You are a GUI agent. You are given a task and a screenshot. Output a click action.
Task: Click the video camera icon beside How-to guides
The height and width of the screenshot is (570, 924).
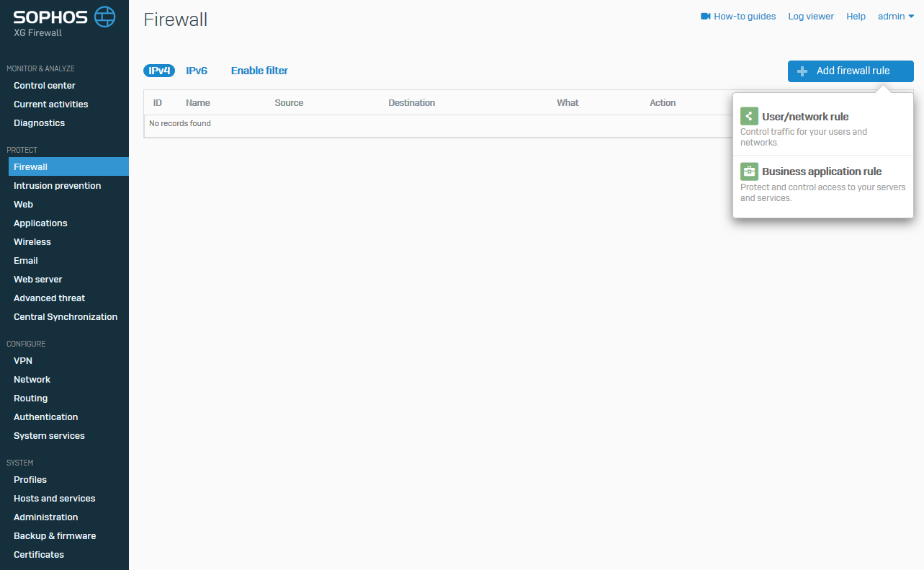pos(706,16)
